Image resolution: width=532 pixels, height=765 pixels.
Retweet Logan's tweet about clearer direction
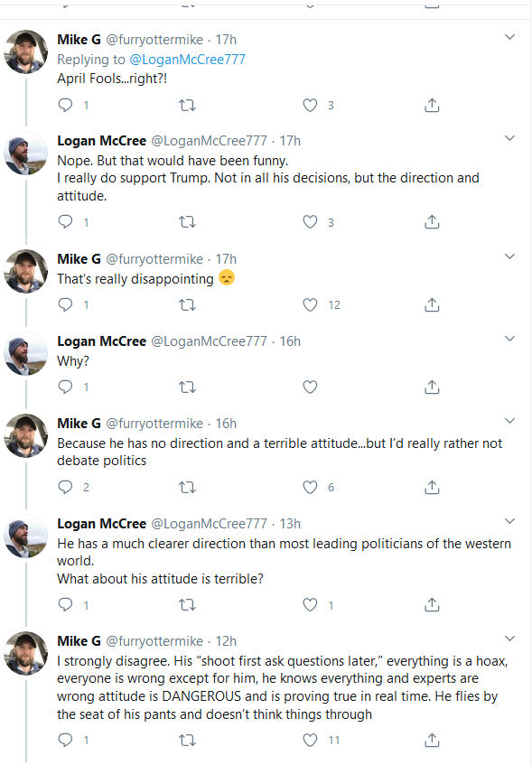[187, 604]
